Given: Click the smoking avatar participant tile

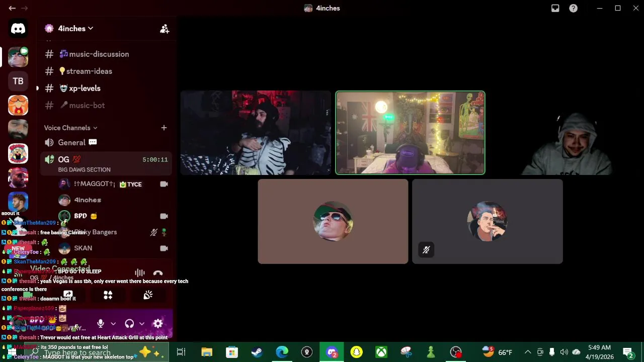Looking at the screenshot, I should (x=488, y=221).
